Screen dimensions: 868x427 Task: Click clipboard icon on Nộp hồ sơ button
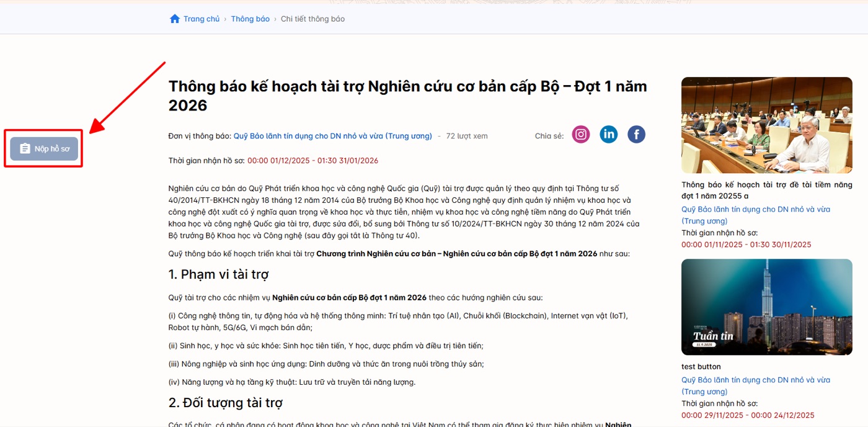pyautogui.click(x=25, y=149)
